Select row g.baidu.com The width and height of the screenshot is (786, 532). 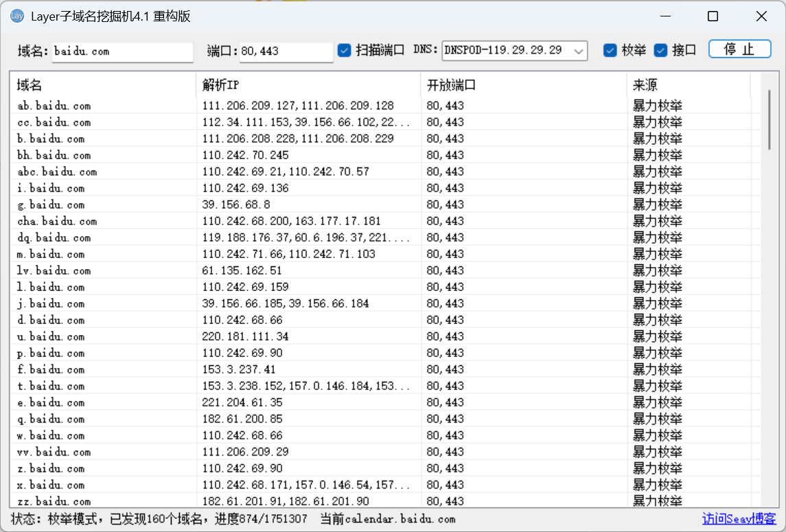pyautogui.click(x=385, y=204)
